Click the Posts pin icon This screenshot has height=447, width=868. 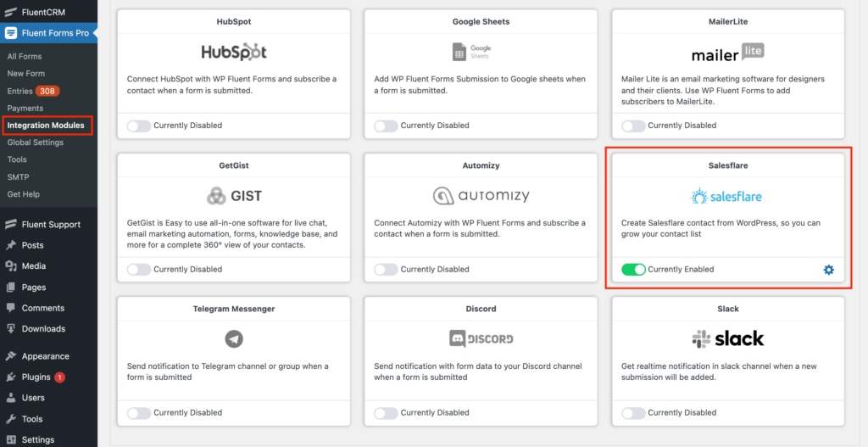[10, 245]
